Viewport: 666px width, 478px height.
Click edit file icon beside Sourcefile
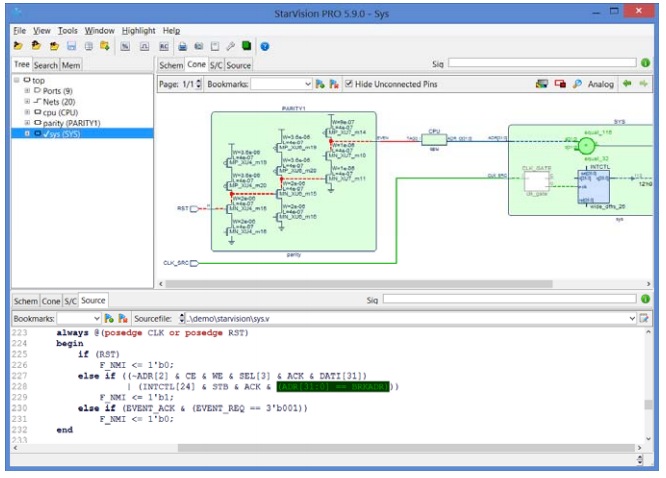pyautogui.click(x=644, y=318)
